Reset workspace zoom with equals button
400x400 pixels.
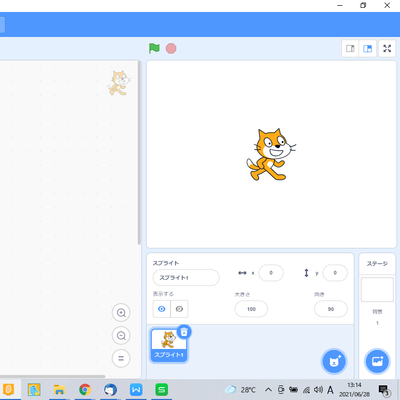pyautogui.click(x=121, y=358)
